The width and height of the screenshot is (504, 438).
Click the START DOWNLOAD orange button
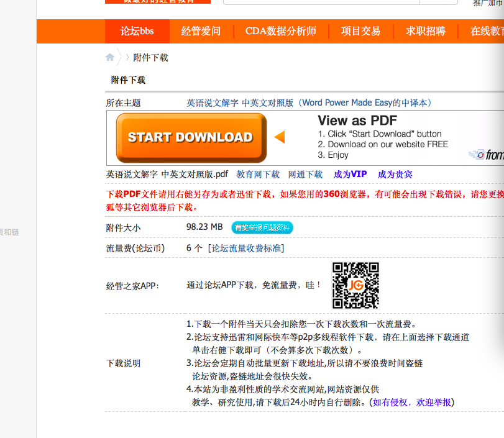(191, 138)
